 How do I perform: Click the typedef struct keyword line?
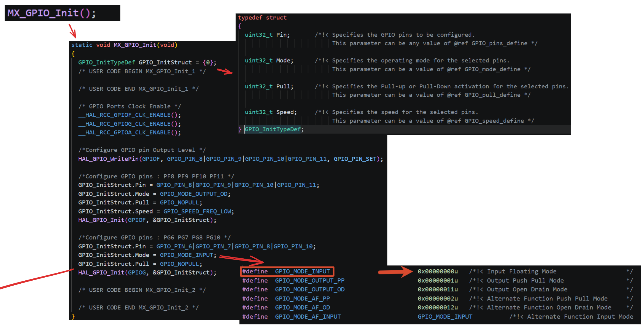pyautogui.click(x=262, y=18)
